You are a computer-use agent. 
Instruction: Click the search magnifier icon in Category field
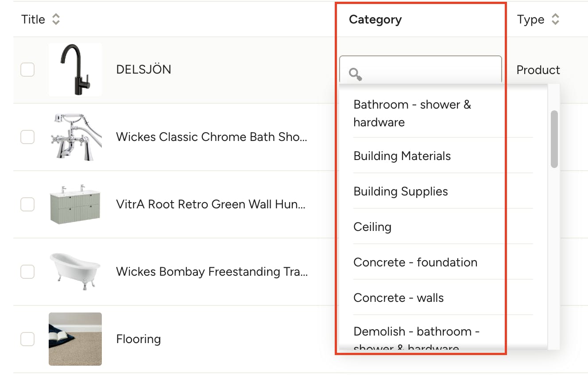(355, 74)
